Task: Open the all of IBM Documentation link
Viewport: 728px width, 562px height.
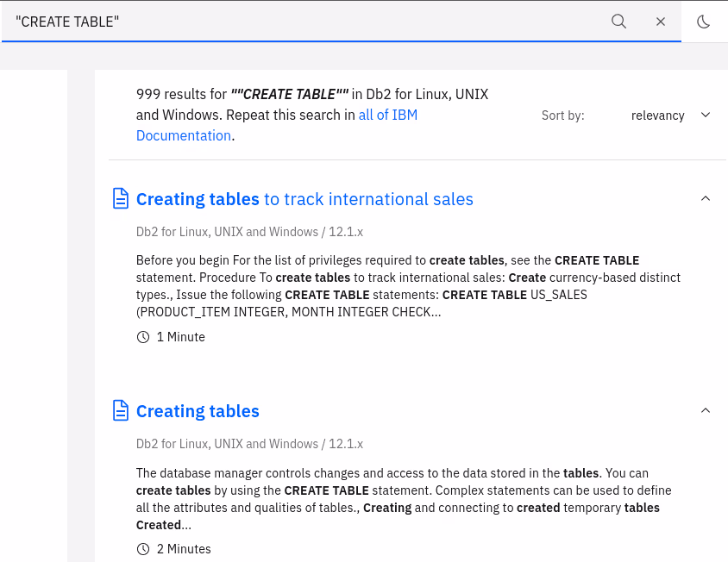Action: 277,125
